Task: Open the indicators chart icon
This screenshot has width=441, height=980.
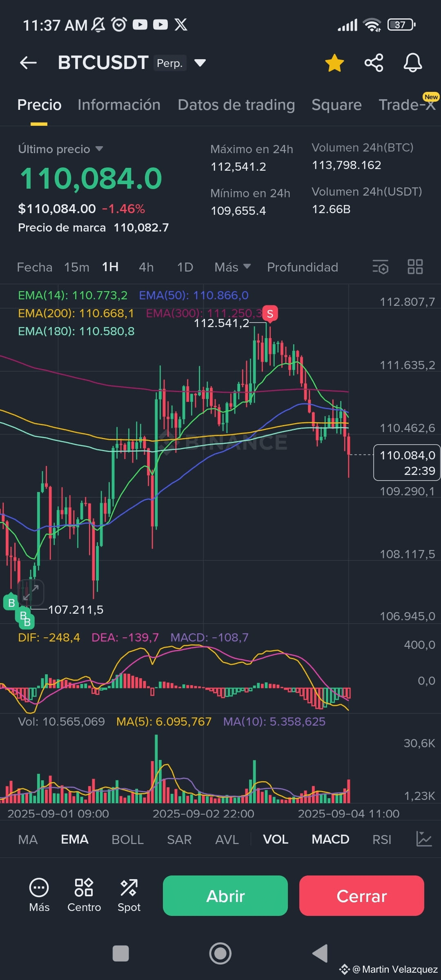Action: [x=424, y=839]
